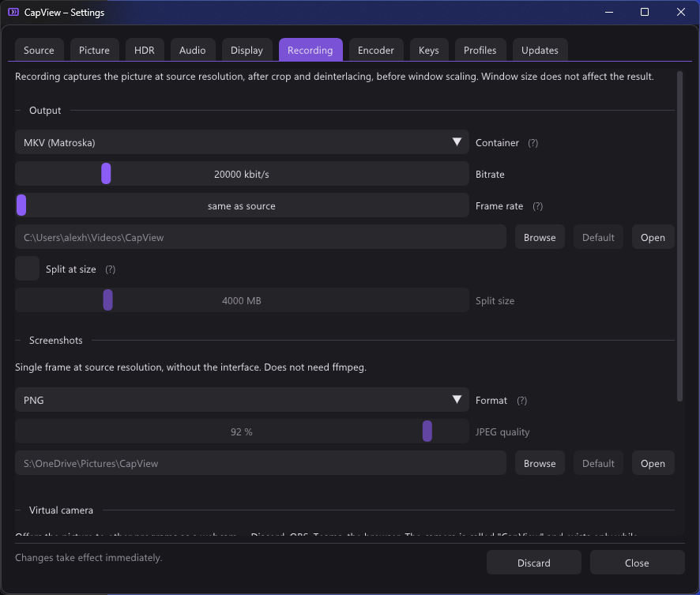
Task: Show help for screenshot Format
Action: 522,401
